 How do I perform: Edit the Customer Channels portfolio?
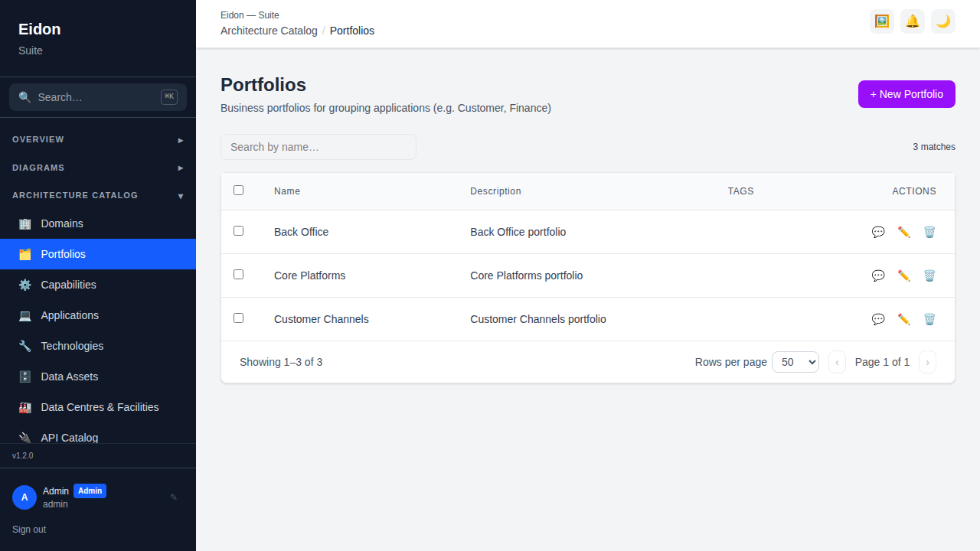point(904,319)
